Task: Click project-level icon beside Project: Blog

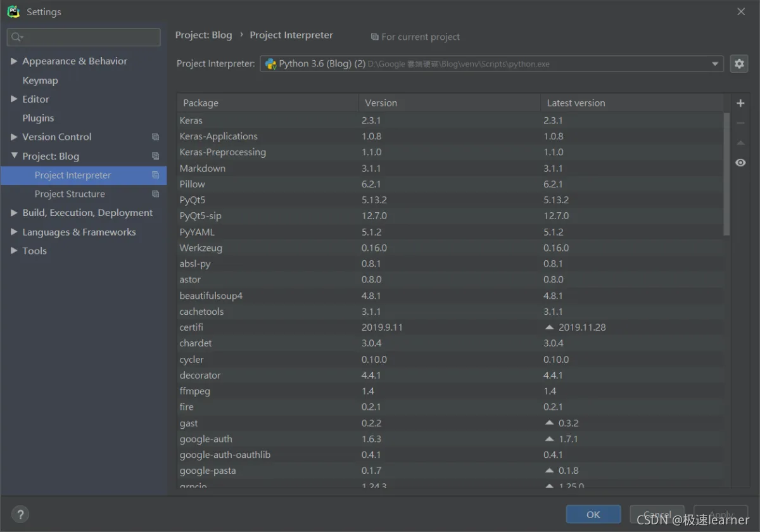Action: (155, 156)
